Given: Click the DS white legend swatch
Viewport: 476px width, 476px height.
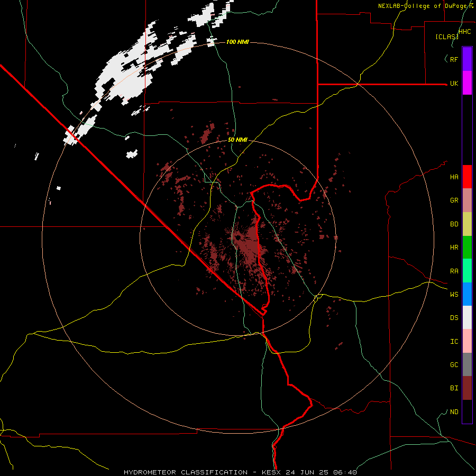Looking at the screenshot, I should point(467,317).
